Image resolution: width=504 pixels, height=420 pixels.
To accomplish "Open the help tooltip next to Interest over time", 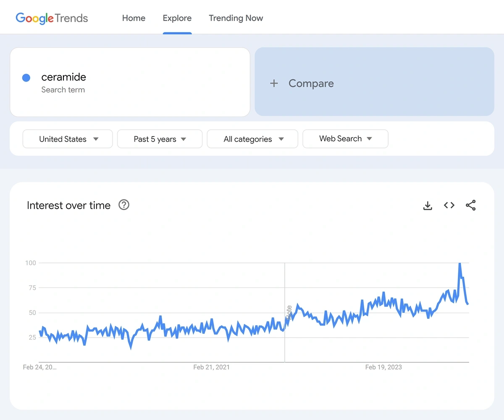I will point(123,205).
